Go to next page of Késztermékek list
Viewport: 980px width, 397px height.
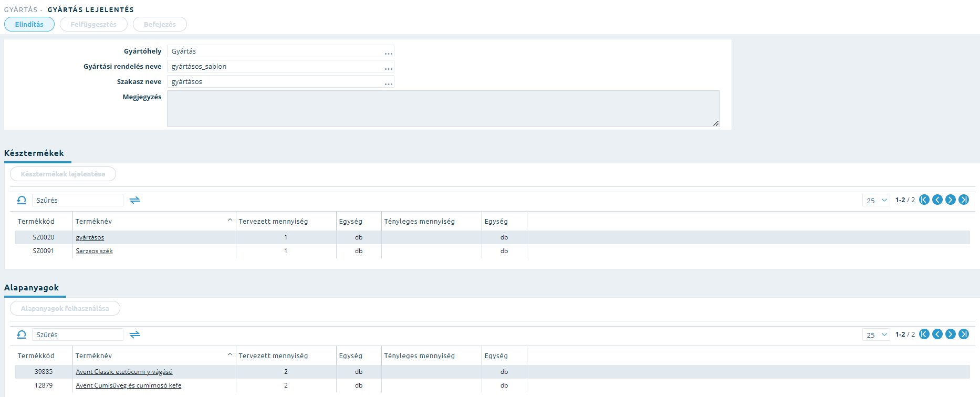click(x=951, y=200)
